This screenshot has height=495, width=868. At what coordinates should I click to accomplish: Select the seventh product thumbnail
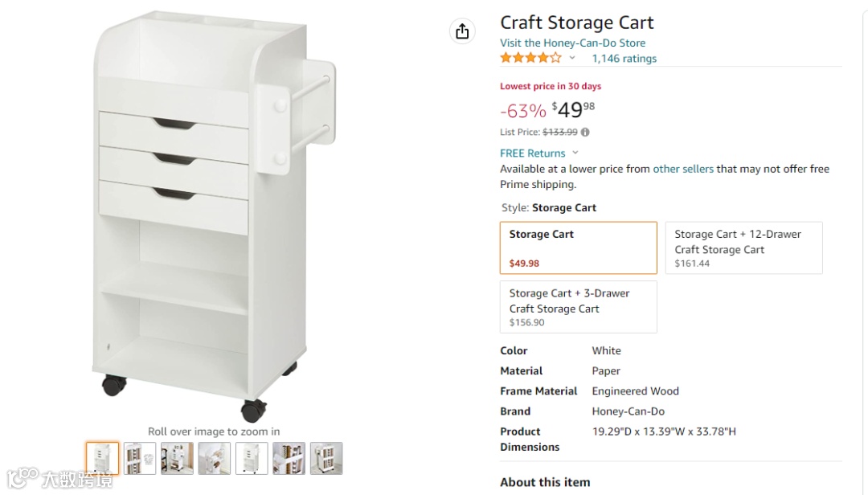pos(326,458)
